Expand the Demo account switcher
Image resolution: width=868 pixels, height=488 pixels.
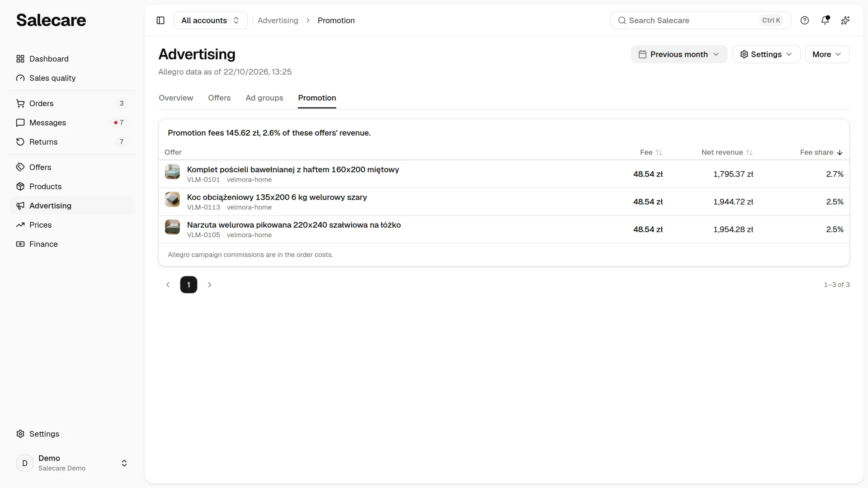(x=72, y=463)
